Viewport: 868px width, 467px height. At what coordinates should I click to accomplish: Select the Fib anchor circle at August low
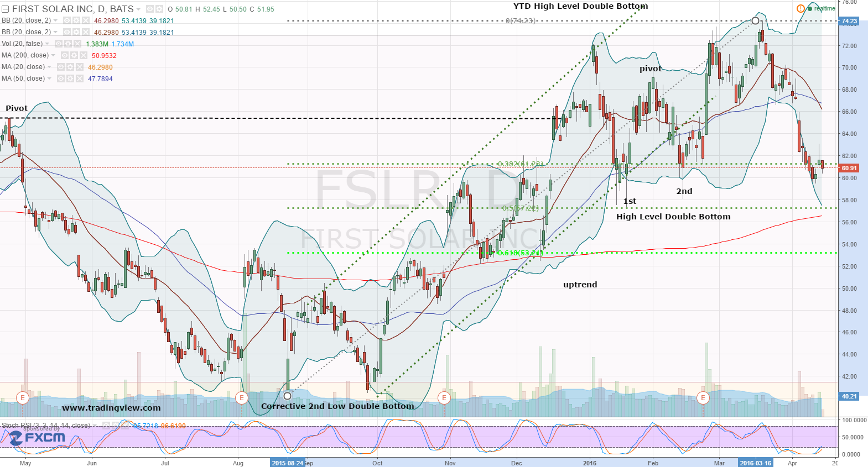pyautogui.click(x=287, y=396)
